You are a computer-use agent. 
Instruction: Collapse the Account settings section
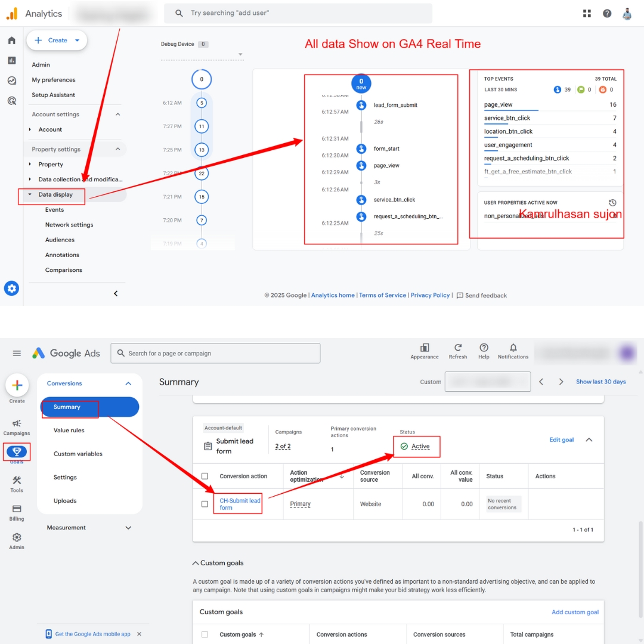[118, 114]
